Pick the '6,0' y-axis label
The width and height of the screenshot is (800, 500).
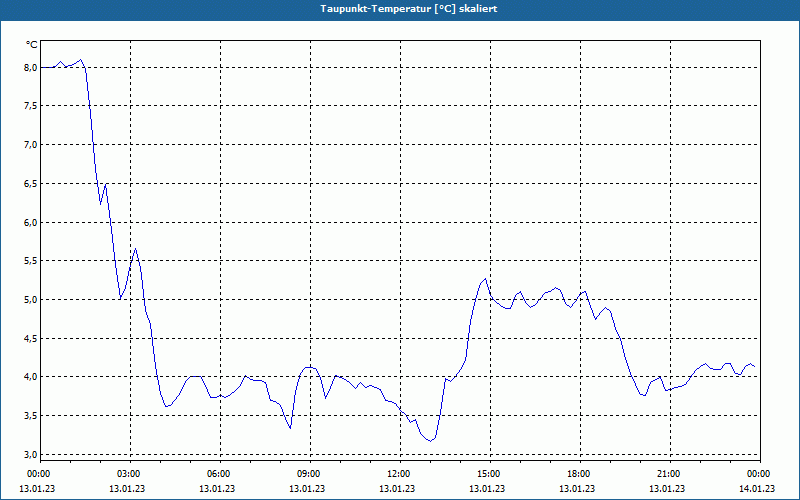tap(31, 222)
